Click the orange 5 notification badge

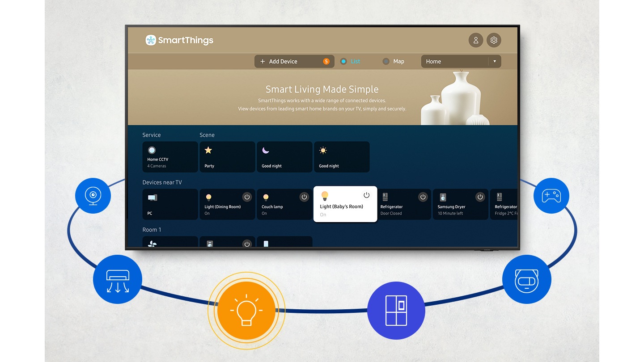(326, 61)
